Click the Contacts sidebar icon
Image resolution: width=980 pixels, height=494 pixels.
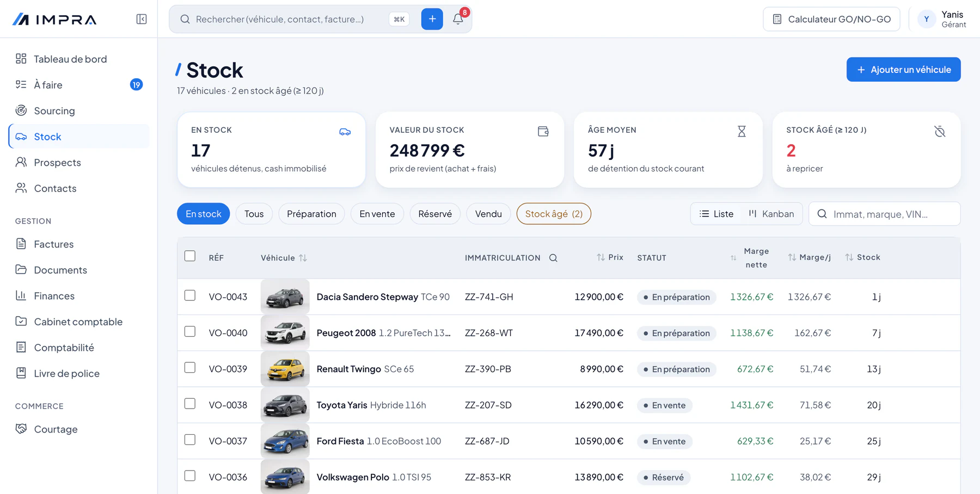click(21, 188)
